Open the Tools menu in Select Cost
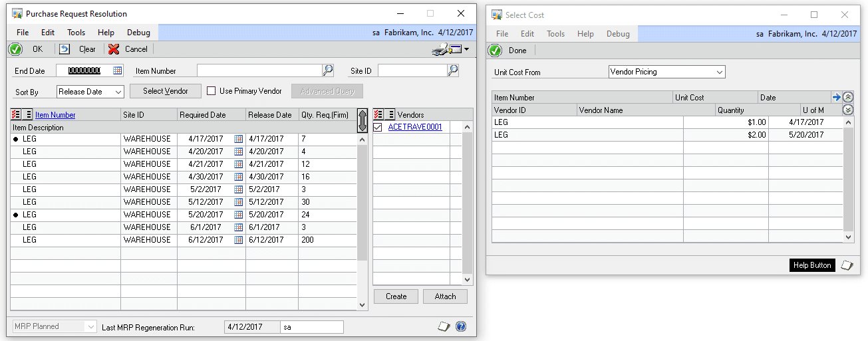 coord(555,34)
